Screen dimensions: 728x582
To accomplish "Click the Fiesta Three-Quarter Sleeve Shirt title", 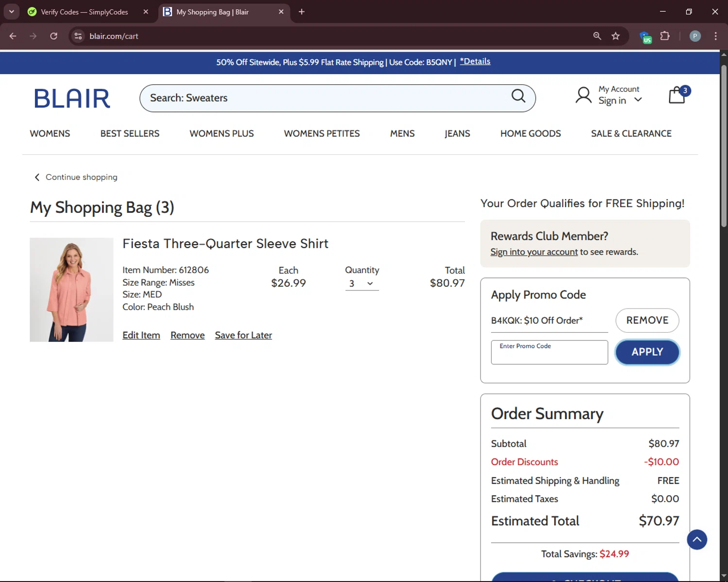I will click(225, 243).
